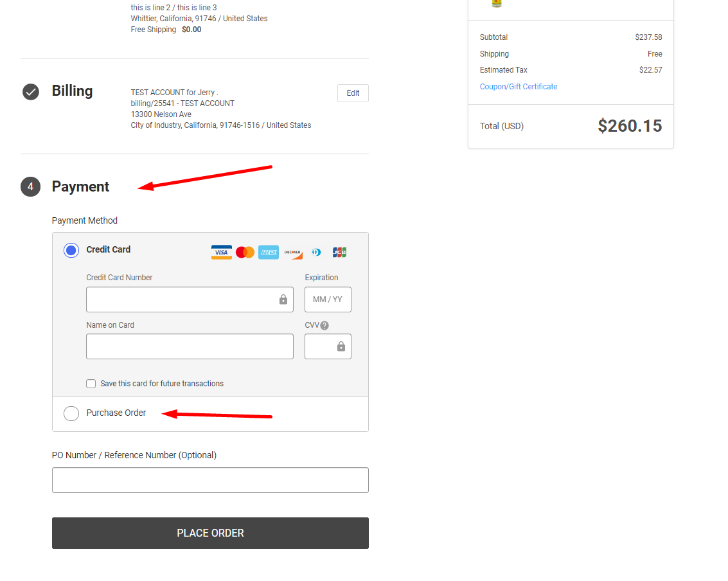Click the Billing section heading
Screen dimensions: 728x581
click(72, 91)
